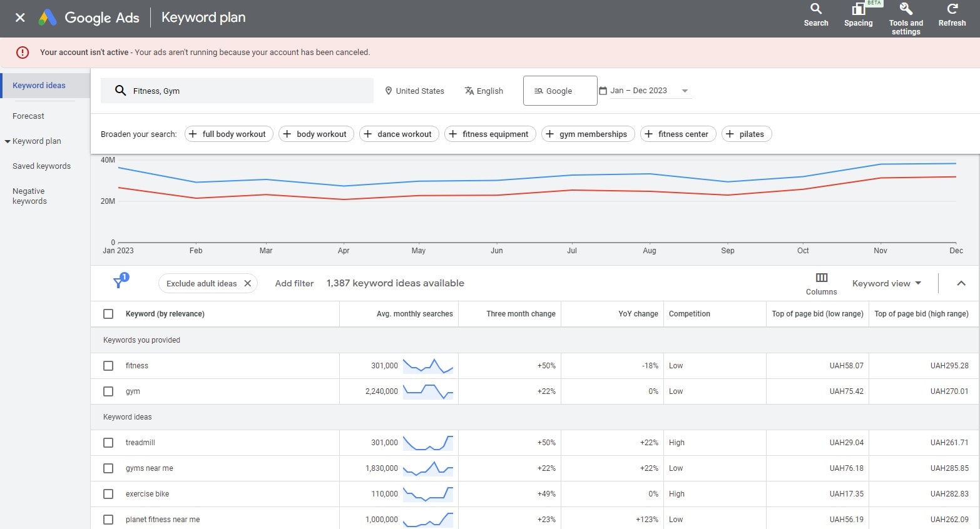Viewport: 980px width, 529px height.
Task: Add 'pilates' suggestion
Action: point(747,134)
